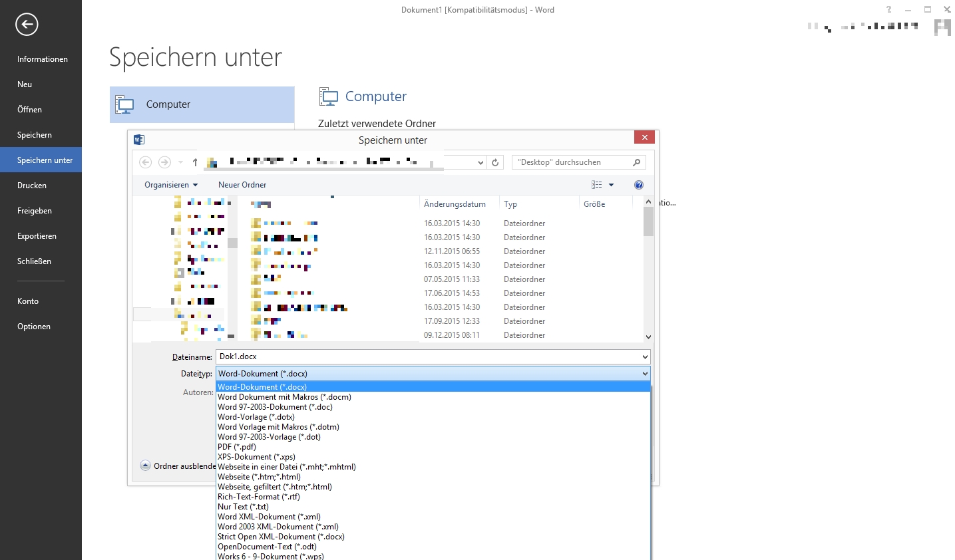This screenshot has width=955, height=560.
Task: Choose Word 97-2003-Vorlage (*.dot)
Action: 433,437
